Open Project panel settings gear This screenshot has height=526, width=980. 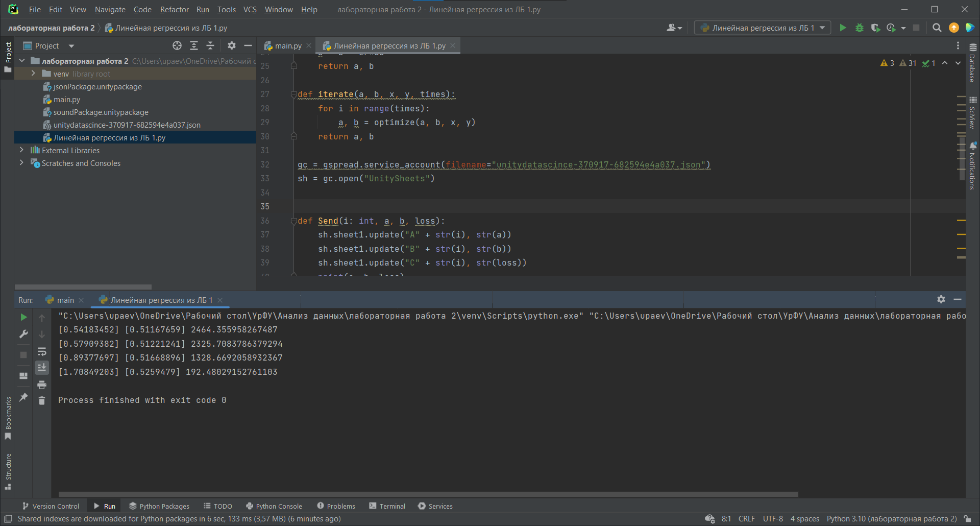(x=232, y=45)
